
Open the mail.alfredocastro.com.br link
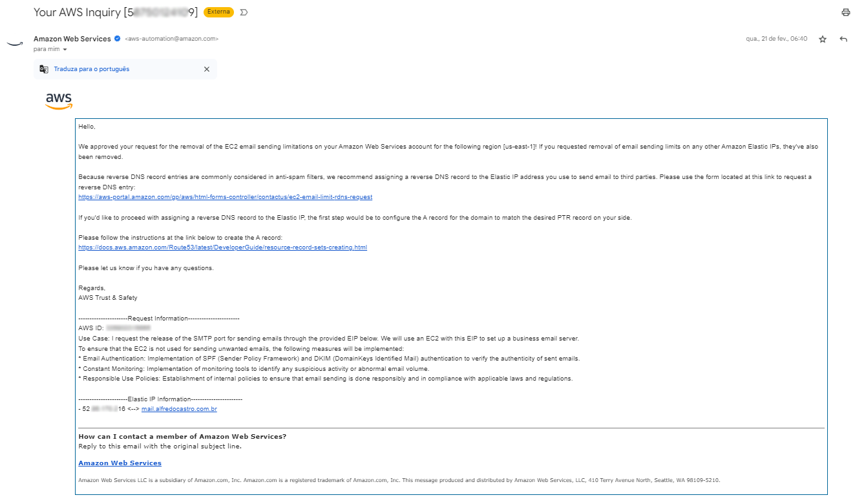coord(179,409)
